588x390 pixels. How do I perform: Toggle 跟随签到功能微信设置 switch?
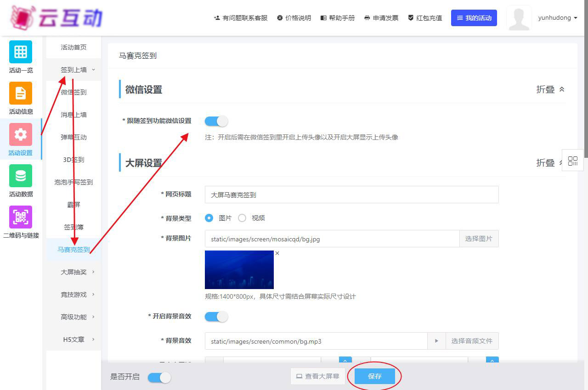coord(216,121)
